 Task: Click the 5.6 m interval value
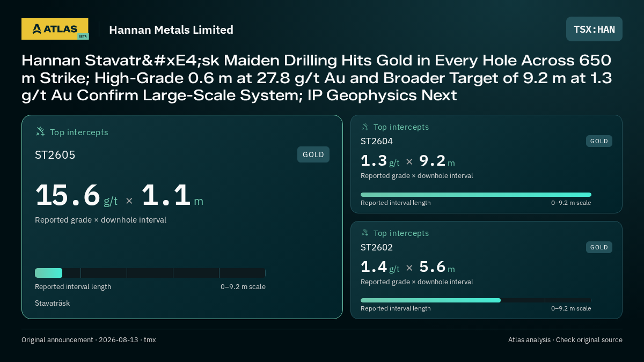point(437,267)
